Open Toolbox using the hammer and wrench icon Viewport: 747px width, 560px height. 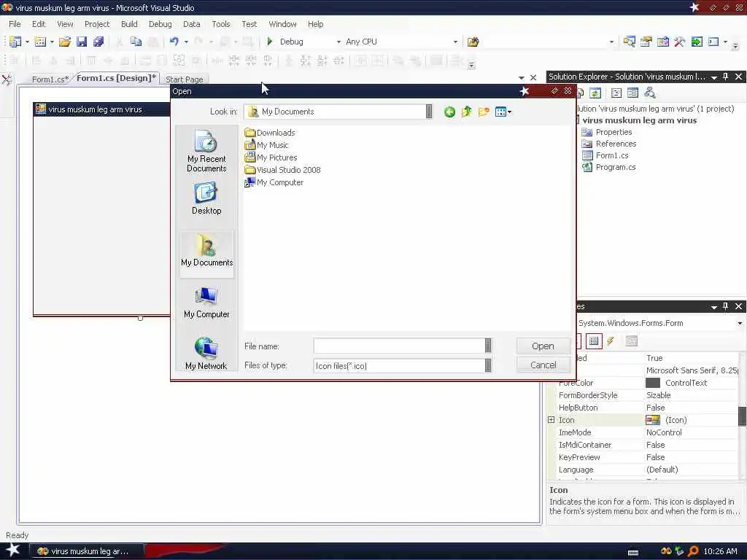[x=679, y=42]
